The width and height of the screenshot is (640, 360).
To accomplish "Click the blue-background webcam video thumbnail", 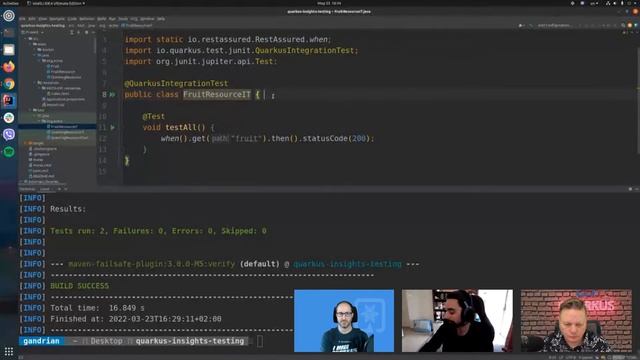I will [344, 320].
